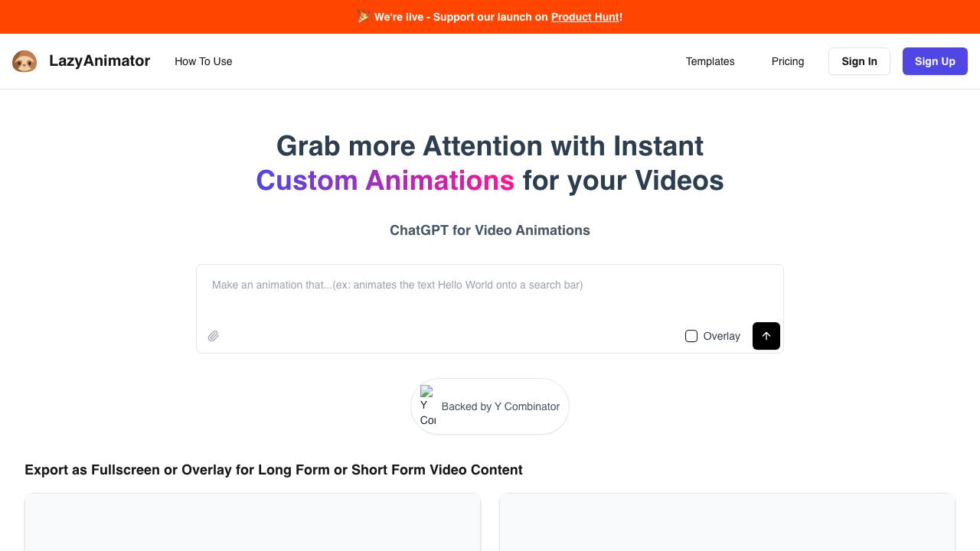The height and width of the screenshot is (551, 980).
Task: Click the paperclip attach file icon
Action: [214, 336]
